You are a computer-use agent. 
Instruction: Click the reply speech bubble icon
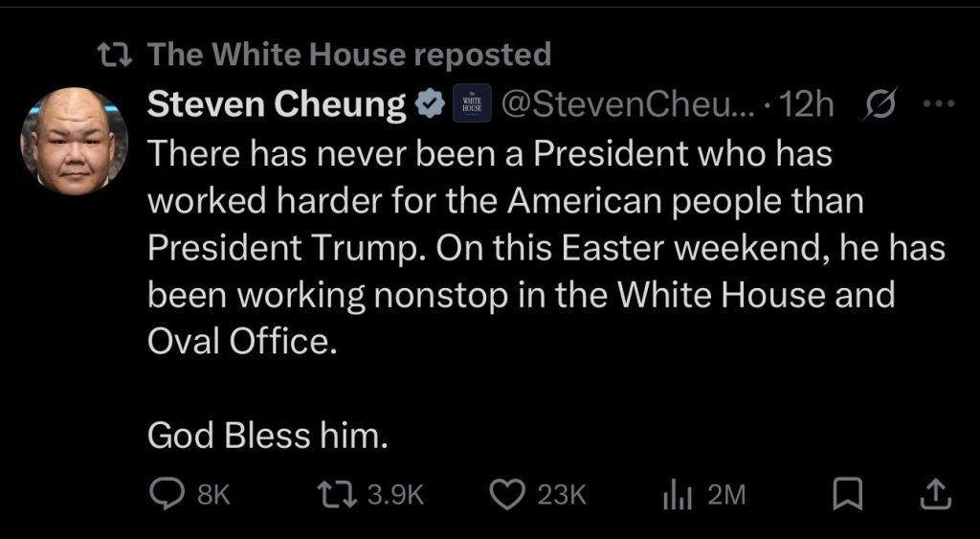168,494
